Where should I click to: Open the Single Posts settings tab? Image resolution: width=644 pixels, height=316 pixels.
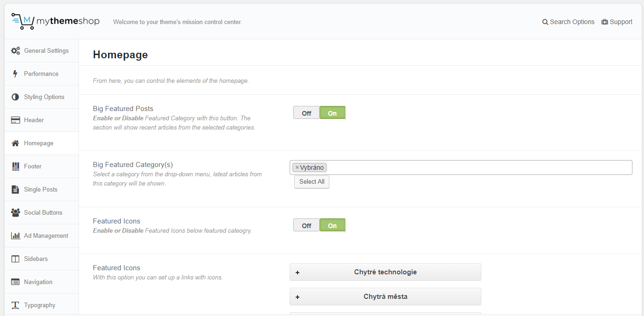pos(41,190)
